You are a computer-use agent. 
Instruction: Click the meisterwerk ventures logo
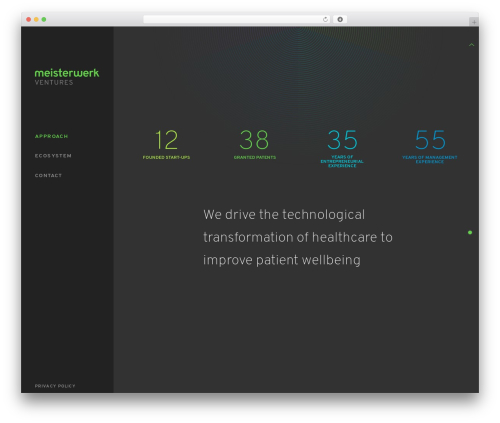[67, 77]
